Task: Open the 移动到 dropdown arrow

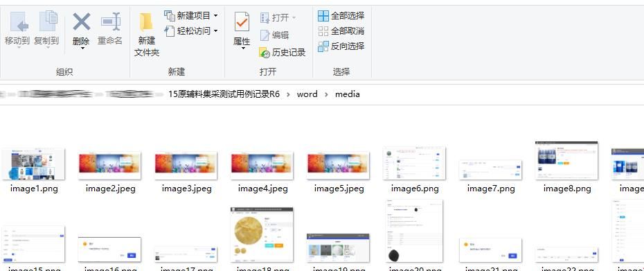Action: [18, 48]
